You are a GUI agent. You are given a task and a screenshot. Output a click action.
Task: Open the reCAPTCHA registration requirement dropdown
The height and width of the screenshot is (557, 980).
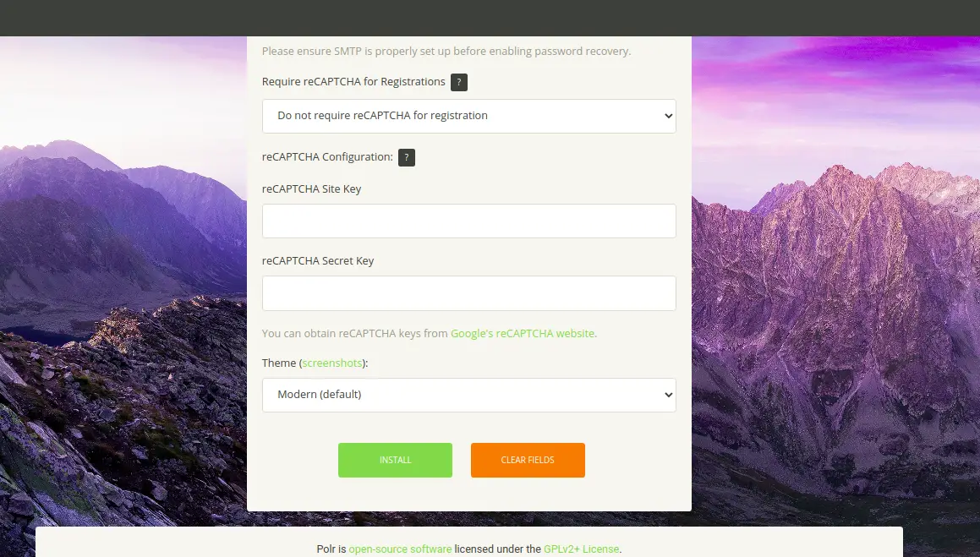click(x=468, y=116)
